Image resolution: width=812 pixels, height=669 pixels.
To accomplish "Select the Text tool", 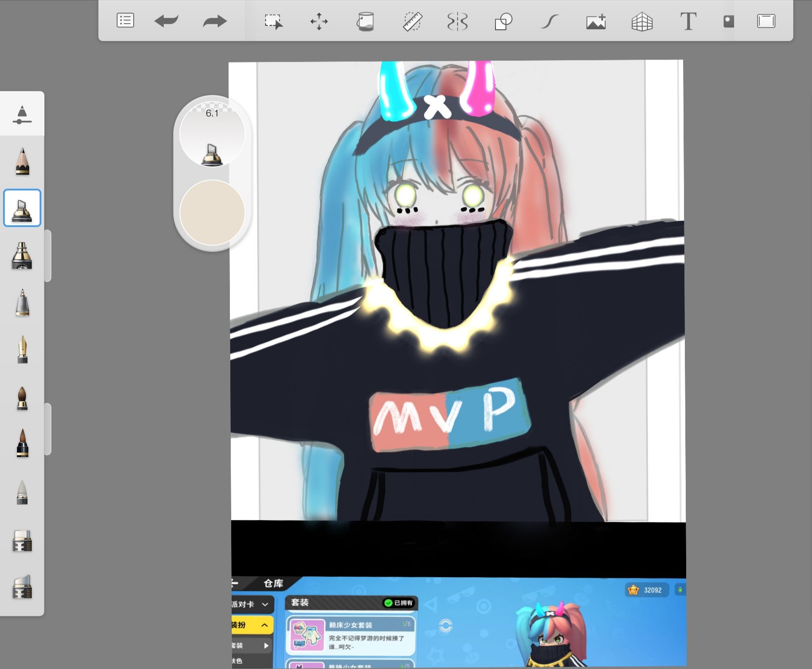I will (688, 21).
